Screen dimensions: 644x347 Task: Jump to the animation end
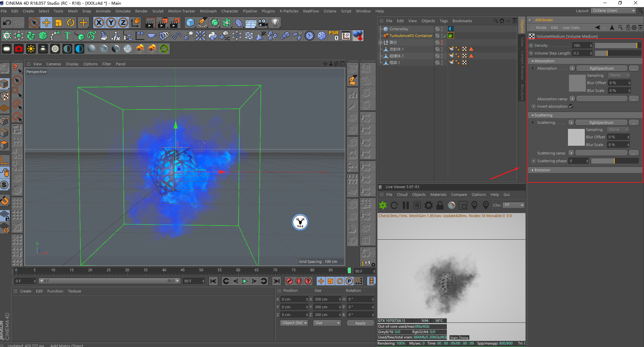277,281
